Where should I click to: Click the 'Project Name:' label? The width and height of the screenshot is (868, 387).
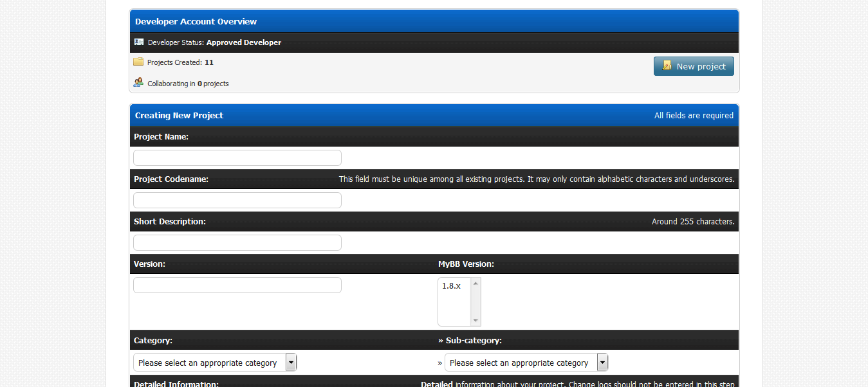161,137
